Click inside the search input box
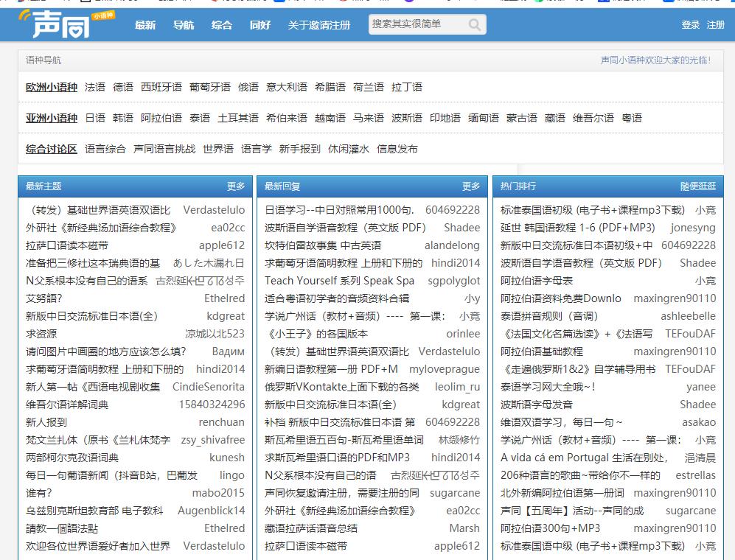Viewport: 735px width, 560px height. tap(413, 24)
